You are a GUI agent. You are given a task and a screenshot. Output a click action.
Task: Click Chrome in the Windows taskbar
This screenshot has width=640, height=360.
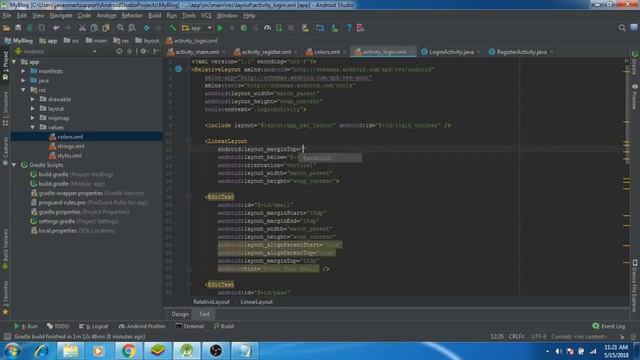click(x=128, y=351)
